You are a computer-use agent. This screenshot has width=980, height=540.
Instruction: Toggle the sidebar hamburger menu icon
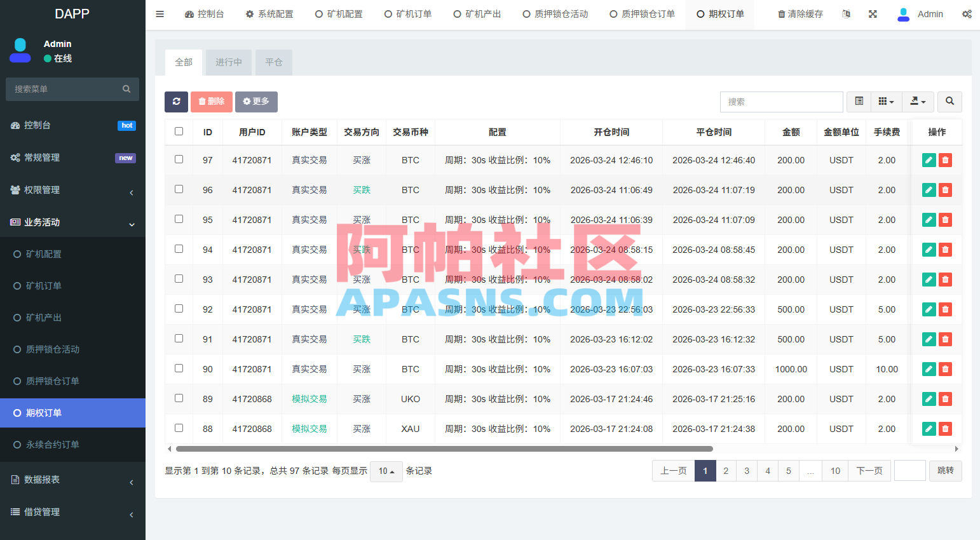click(x=160, y=14)
